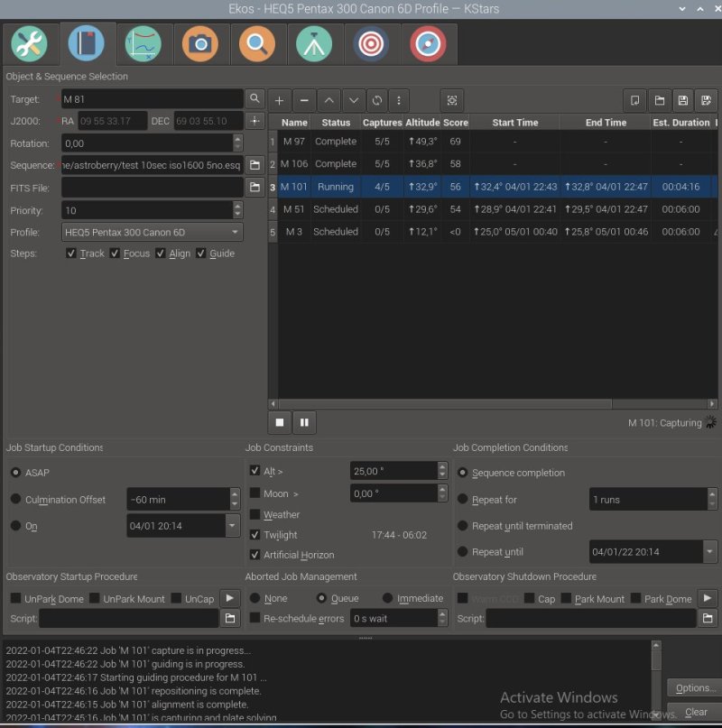This screenshot has height=728, width=722.
Task: Click the Options... button
Action: pos(695,687)
